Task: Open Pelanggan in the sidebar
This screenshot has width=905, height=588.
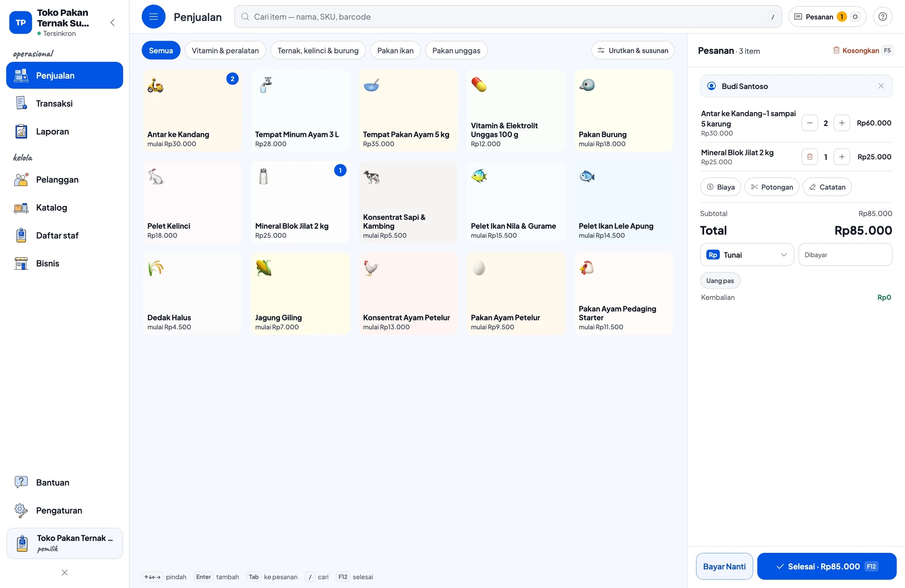Action: [x=64, y=180]
